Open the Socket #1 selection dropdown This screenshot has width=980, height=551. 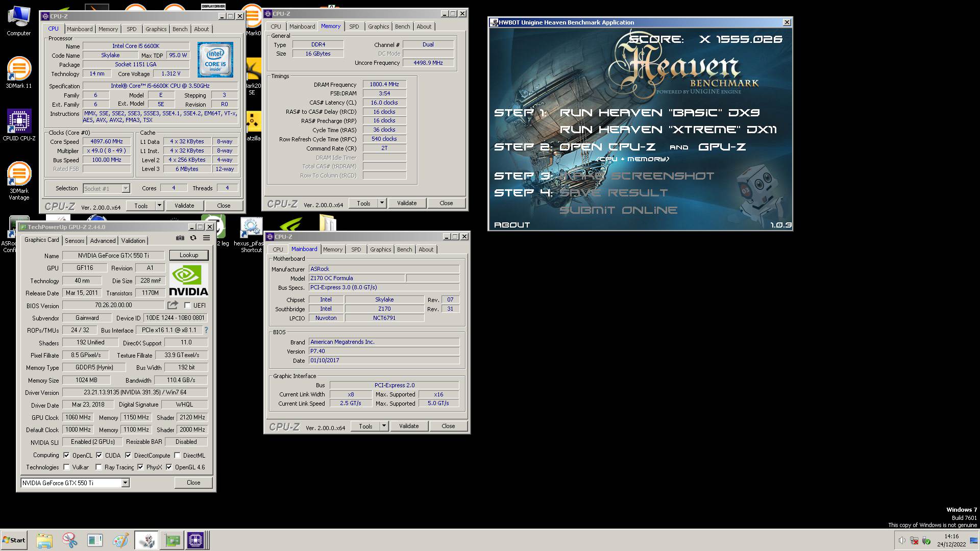(x=126, y=189)
